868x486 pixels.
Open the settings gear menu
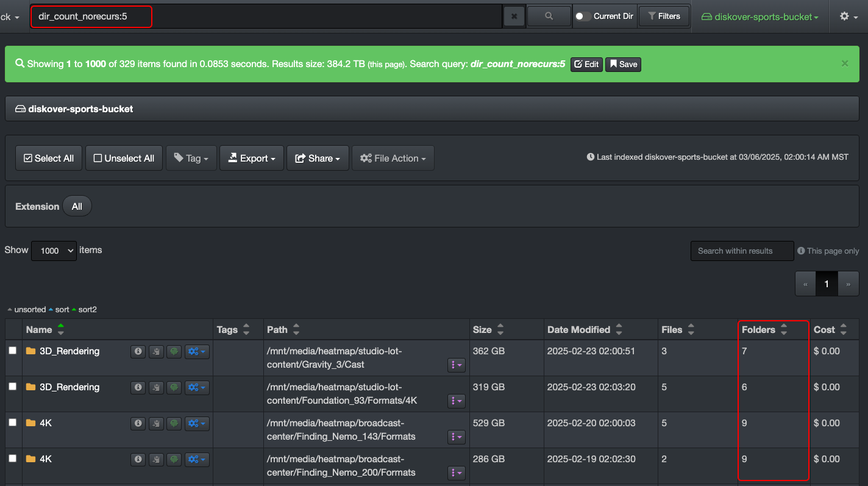[x=848, y=16]
